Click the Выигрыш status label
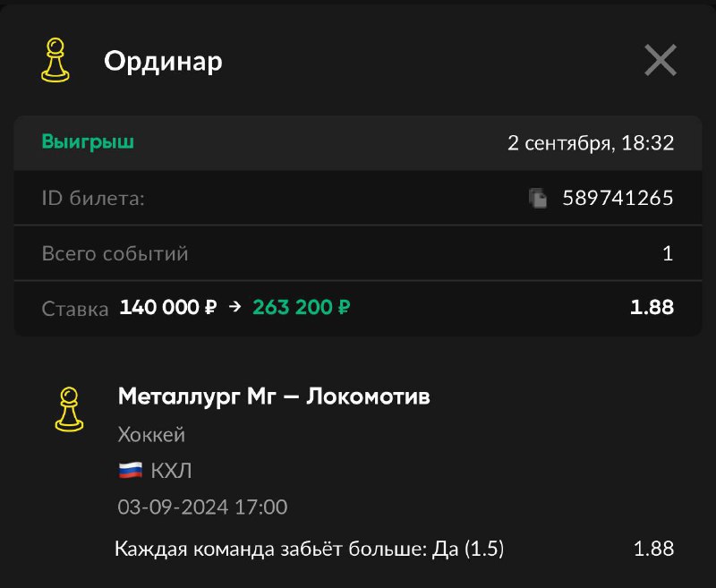This screenshot has width=716, height=588. [x=88, y=141]
